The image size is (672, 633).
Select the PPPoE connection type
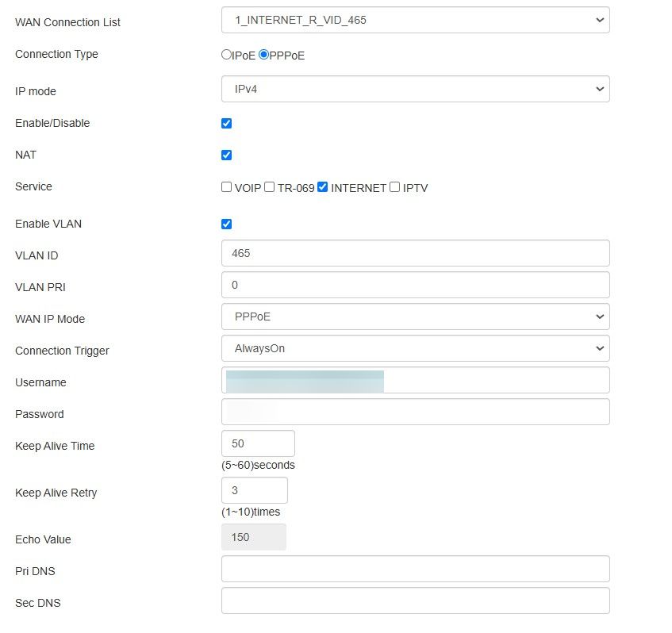tap(264, 55)
